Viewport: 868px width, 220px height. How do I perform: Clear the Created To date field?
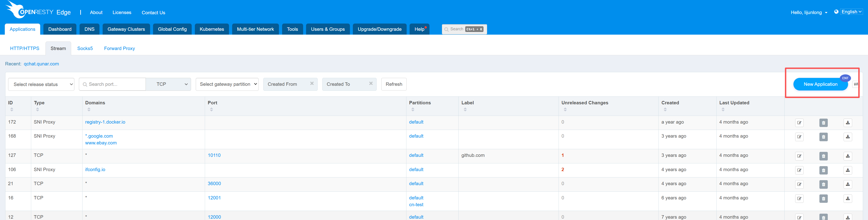371,84
